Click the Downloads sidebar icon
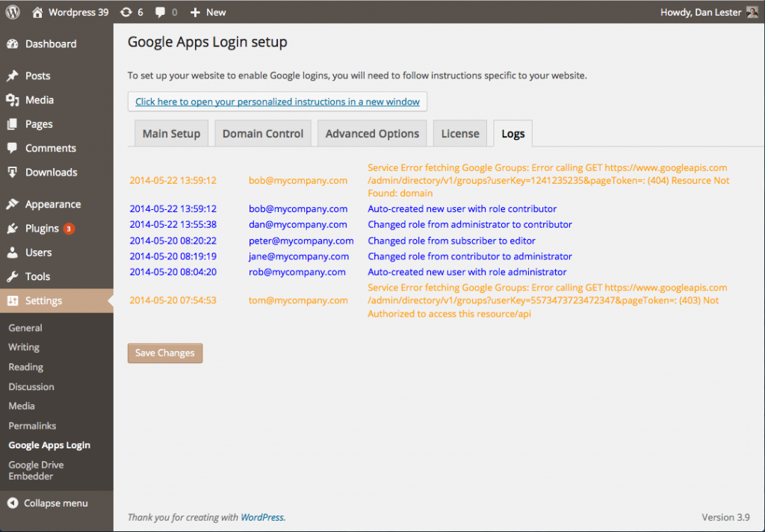This screenshot has height=532, width=765. [12, 173]
